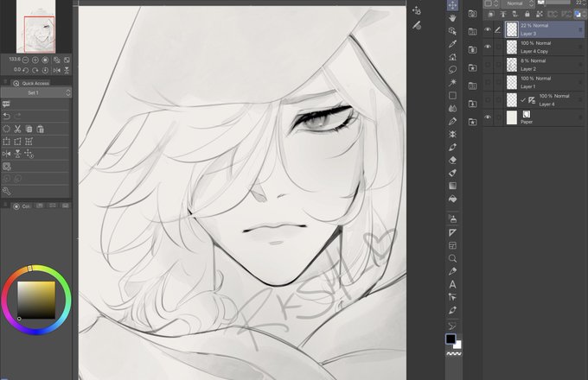Select the Blend tool
This screenshot has width=588, height=380.
coord(452,109)
